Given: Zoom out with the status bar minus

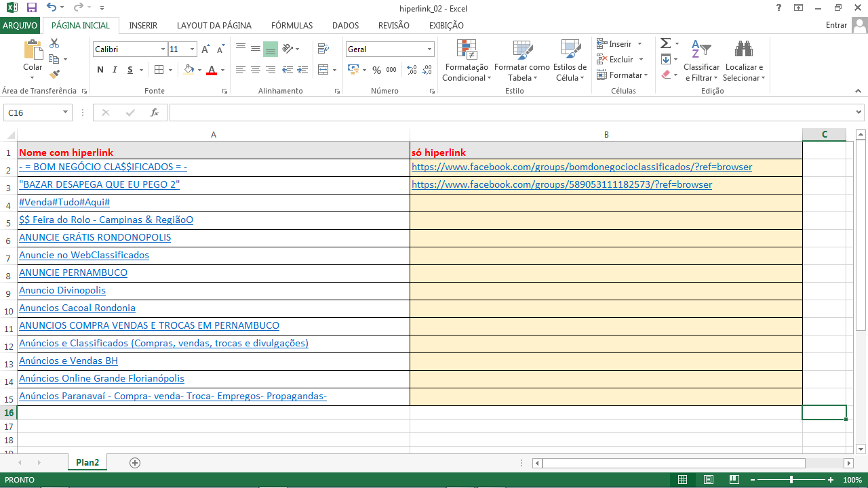Looking at the screenshot, I should click(x=753, y=480).
